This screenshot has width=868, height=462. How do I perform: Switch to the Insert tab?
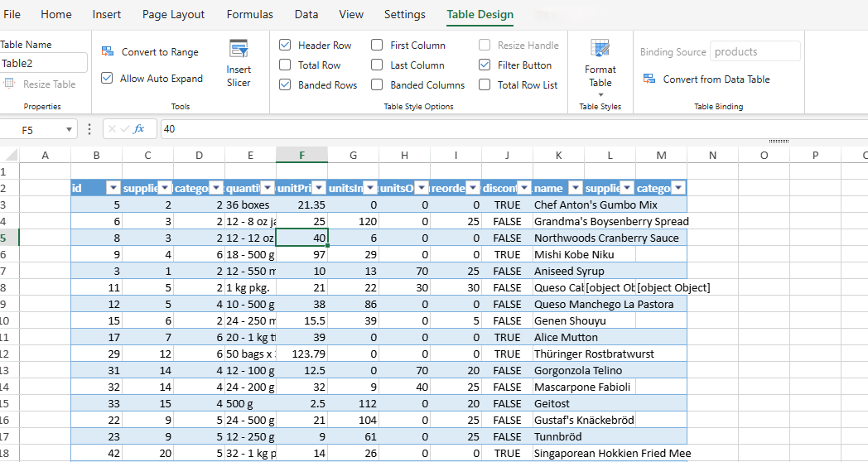tap(107, 14)
